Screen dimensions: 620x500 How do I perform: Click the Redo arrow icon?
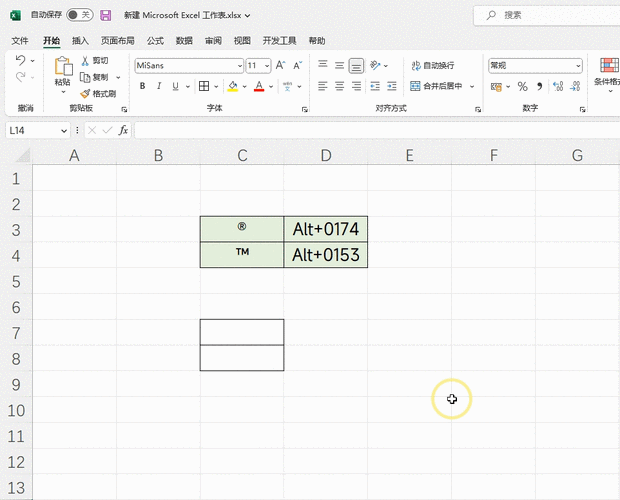[21, 77]
